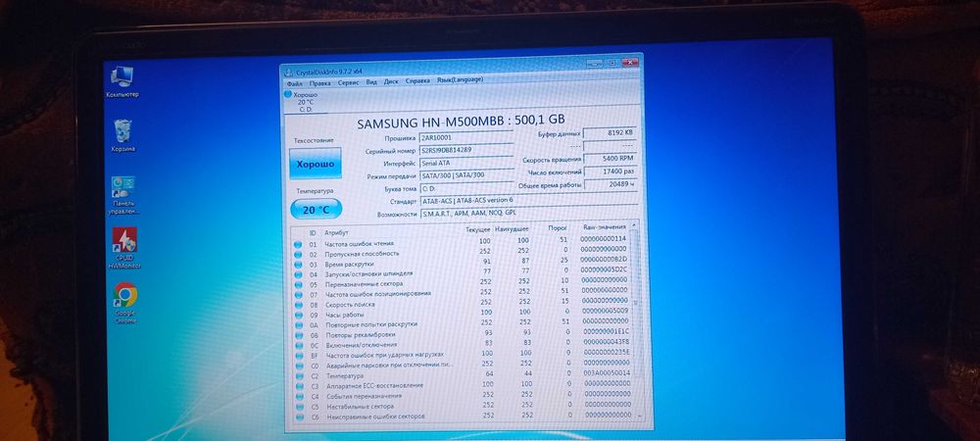Select Компьютер desktop icon
Image resolution: width=980 pixels, height=441 pixels.
click(x=122, y=81)
